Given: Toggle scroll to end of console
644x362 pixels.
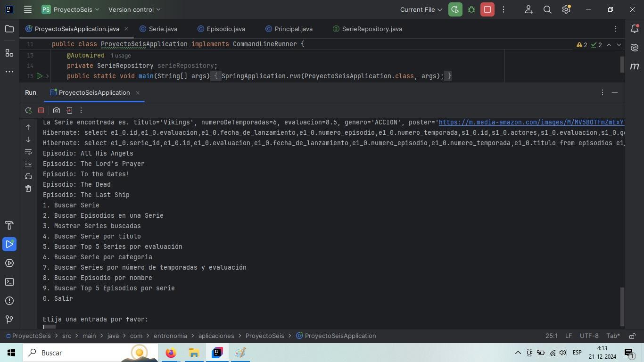Looking at the screenshot, I should [x=28, y=164].
